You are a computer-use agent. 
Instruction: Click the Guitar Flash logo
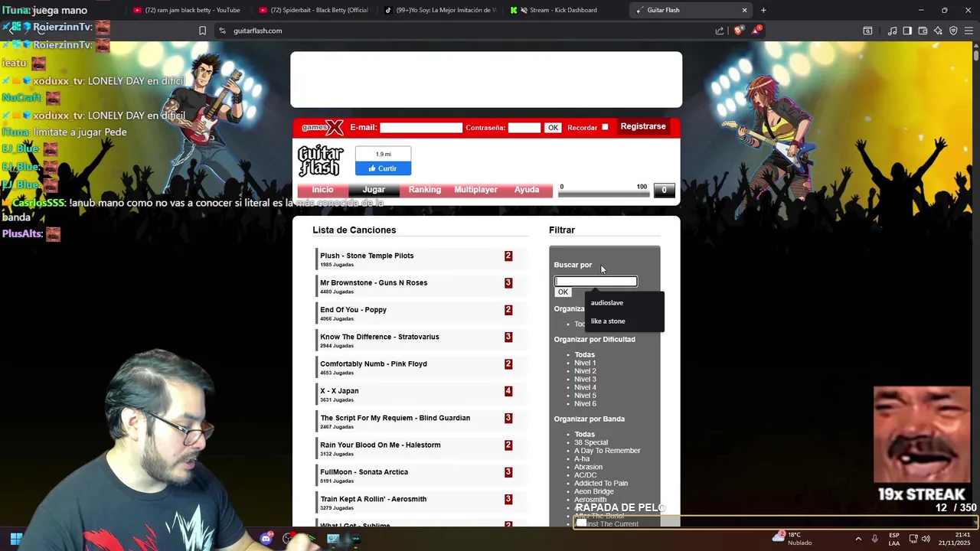coord(321,161)
